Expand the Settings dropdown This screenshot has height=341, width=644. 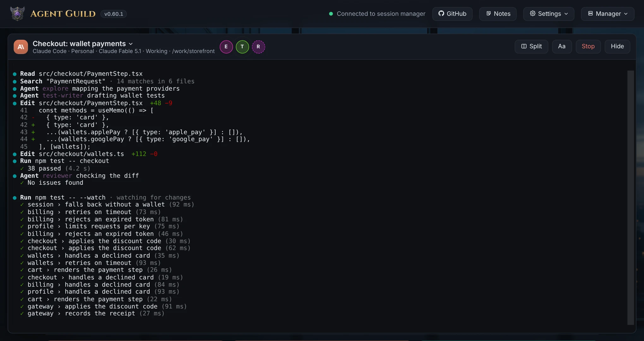pos(549,14)
